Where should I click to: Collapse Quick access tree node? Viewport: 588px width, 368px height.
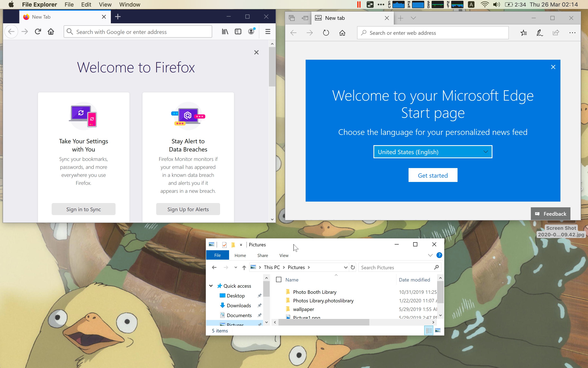click(211, 286)
